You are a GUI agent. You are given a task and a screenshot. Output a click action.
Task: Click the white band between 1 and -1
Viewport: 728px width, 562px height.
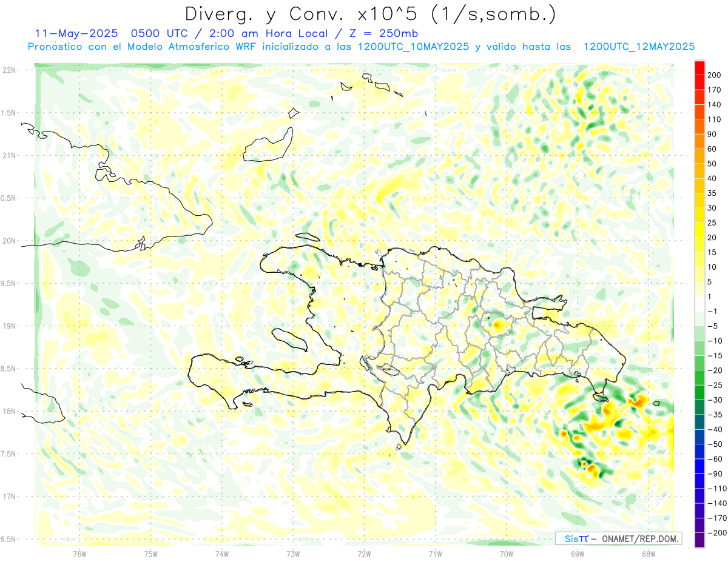[x=699, y=304]
